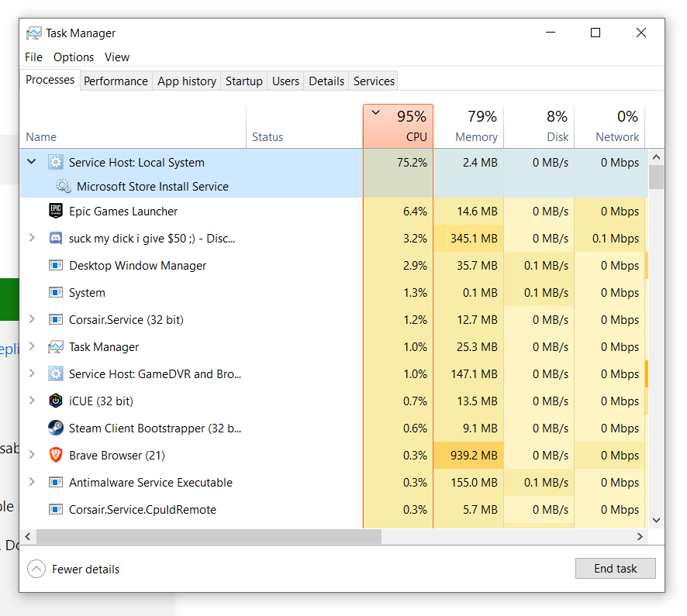Viewport: 687px width, 616px height.
Task: Click the Task Manager process row icon
Action: tap(56, 347)
